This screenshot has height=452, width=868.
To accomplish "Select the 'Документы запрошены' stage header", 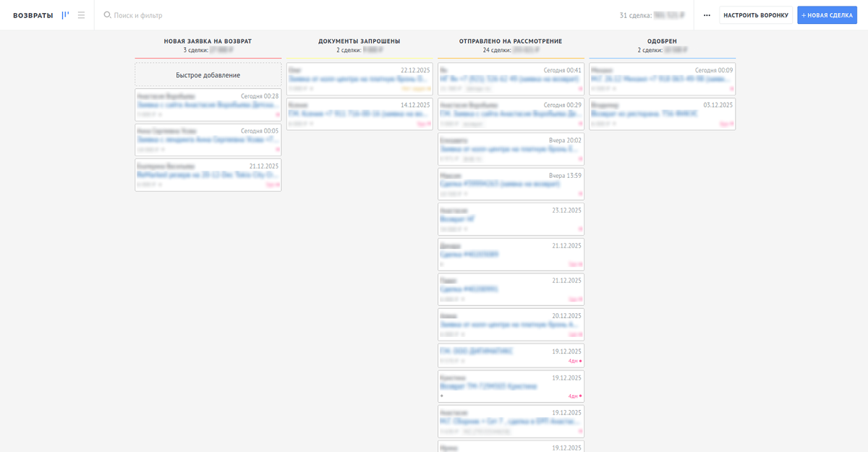I will click(359, 41).
